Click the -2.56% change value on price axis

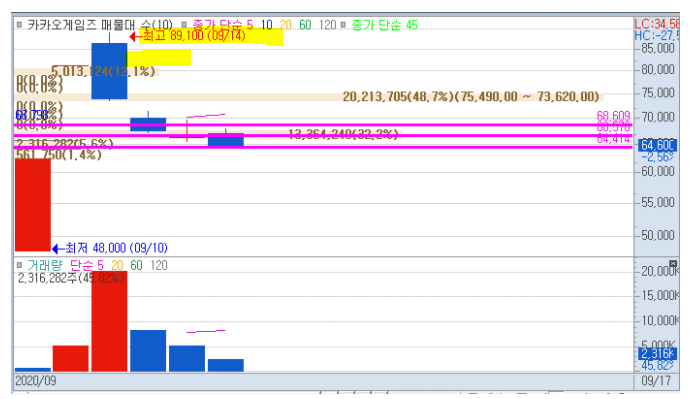click(657, 157)
